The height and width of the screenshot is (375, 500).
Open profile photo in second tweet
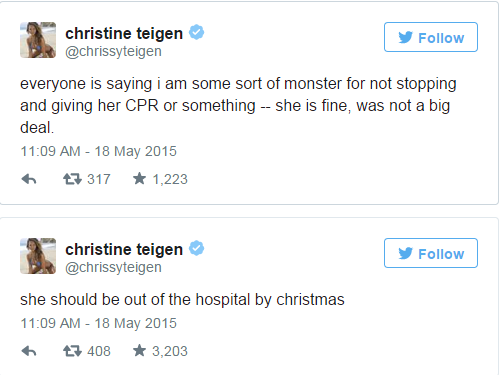point(38,256)
